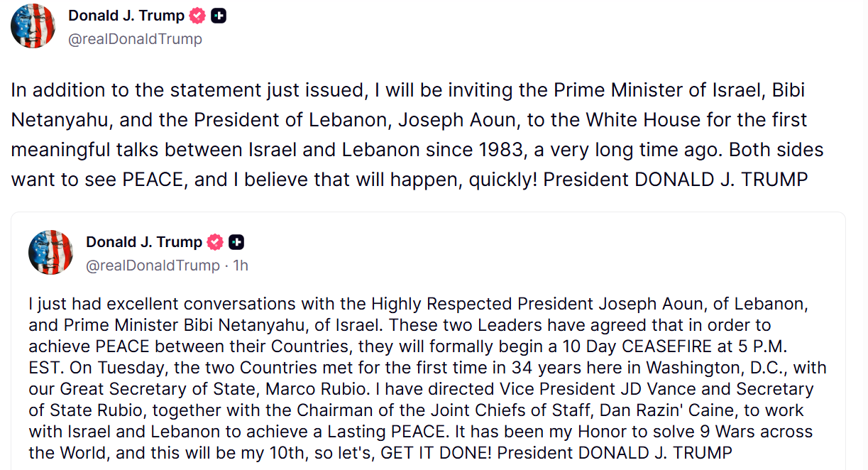Click the top "Donald J. Trump" display name
The height and width of the screenshot is (470, 868).
126,16
